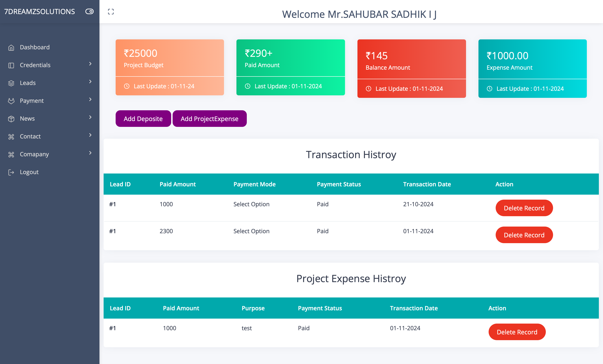The height and width of the screenshot is (364, 603).
Task: Click the fullscreen expand icon
Action: point(111,12)
